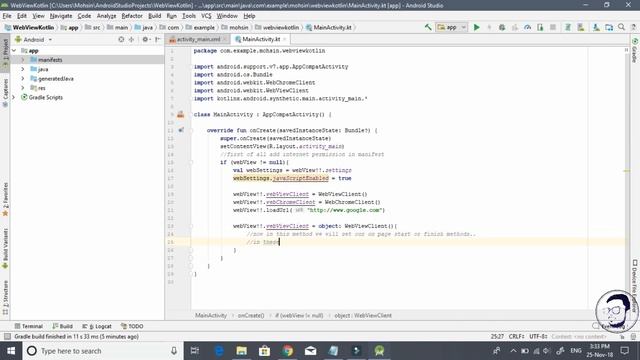Click the Android Studio taskbar icon
This screenshot has width=640, height=360.
[379, 351]
